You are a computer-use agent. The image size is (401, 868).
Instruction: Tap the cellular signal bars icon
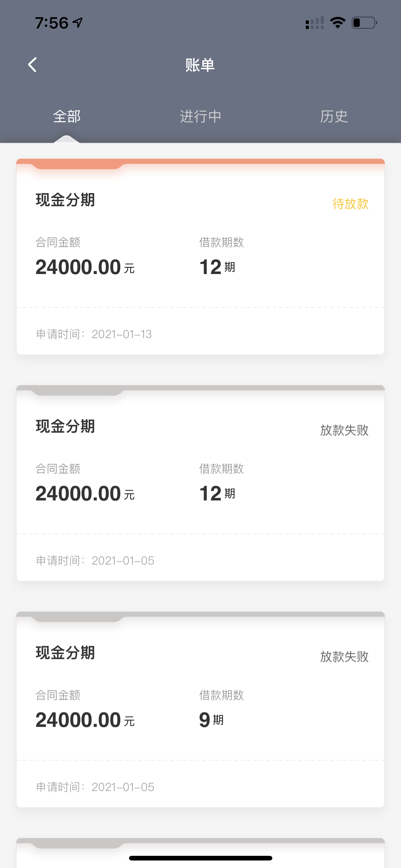pyautogui.click(x=314, y=22)
